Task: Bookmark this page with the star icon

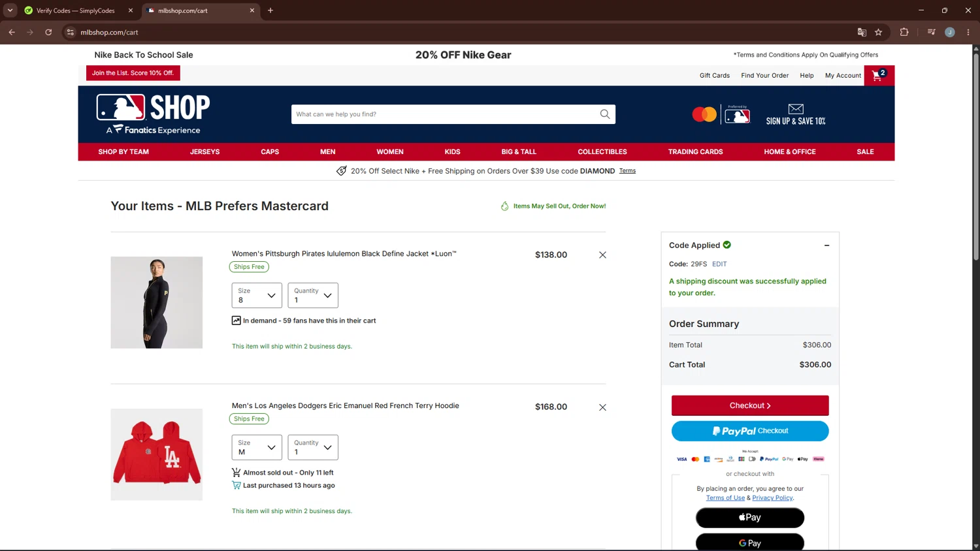Action: pos(879,32)
